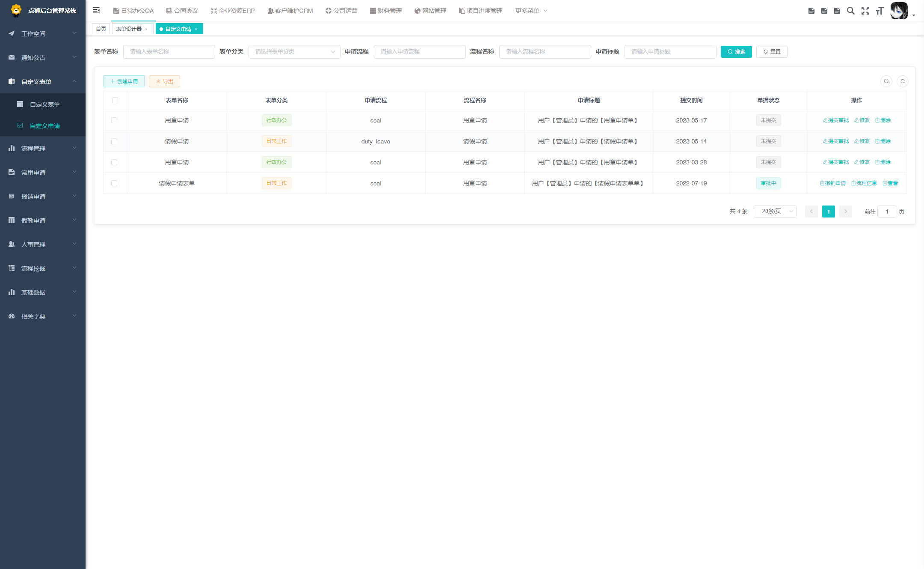Click the round refresh icon above table
924x569 pixels.
pyautogui.click(x=902, y=81)
